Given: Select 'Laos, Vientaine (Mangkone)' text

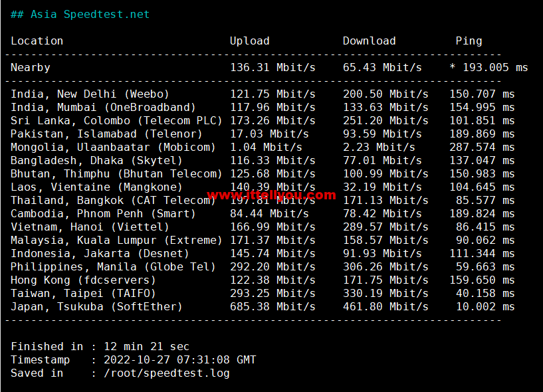Looking at the screenshot, I should tap(96, 187).
